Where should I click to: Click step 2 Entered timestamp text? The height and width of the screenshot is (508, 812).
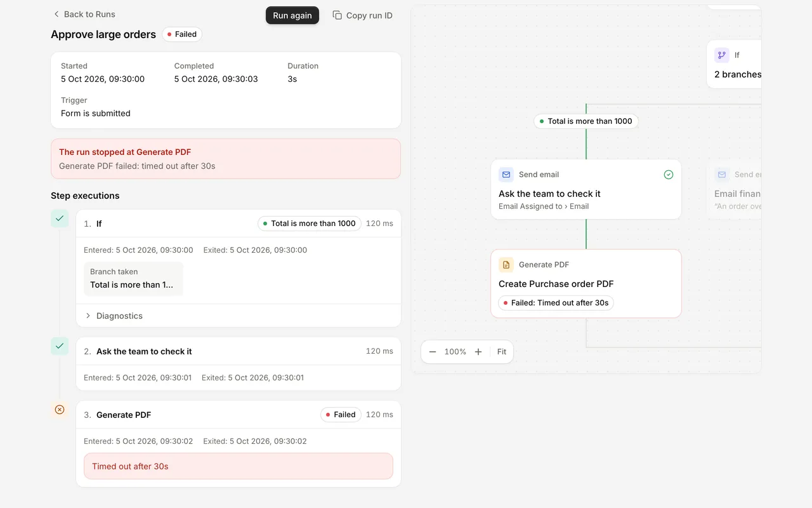138,378
